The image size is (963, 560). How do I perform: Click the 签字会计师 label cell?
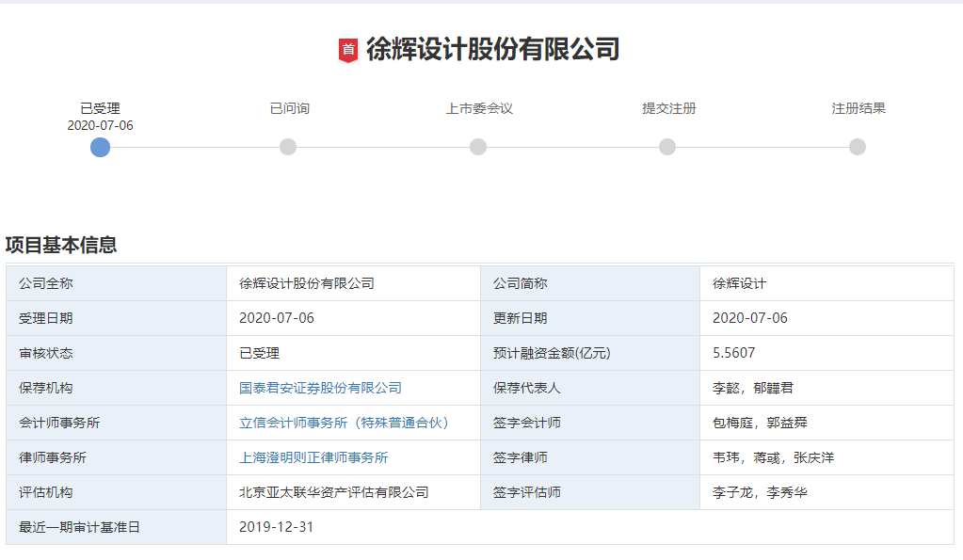pyautogui.click(x=590, y=424)
